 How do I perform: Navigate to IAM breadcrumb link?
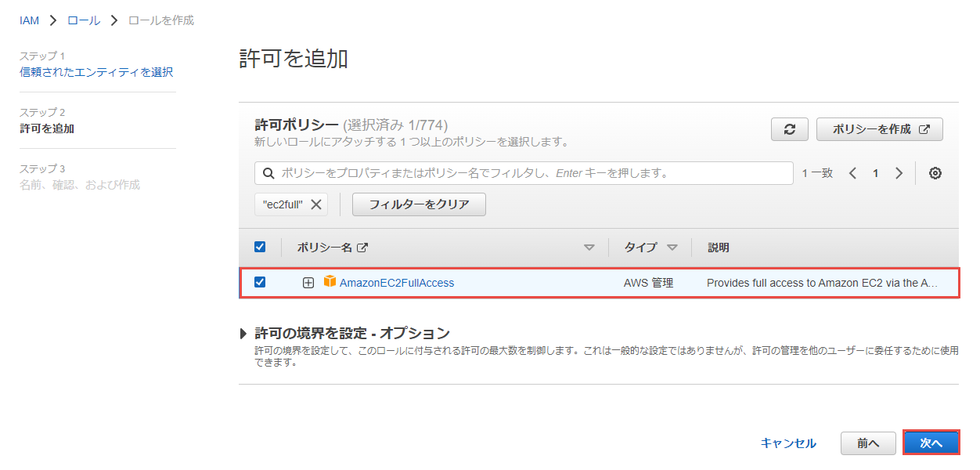[x=29, y=20]
